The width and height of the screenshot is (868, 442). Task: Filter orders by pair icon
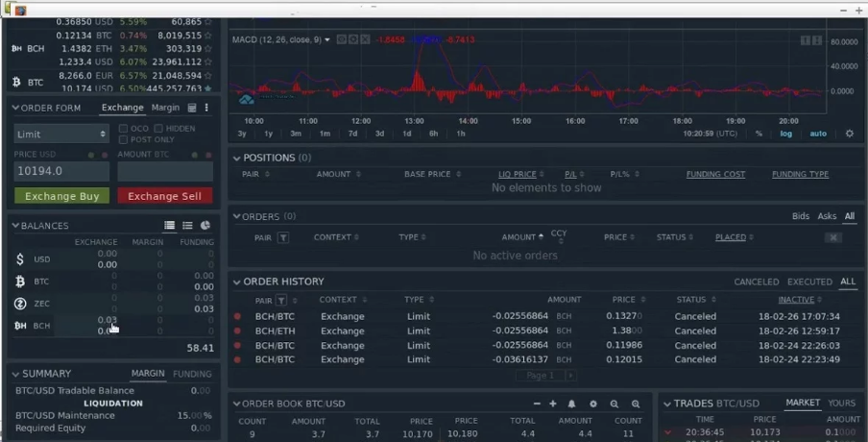pyautogui.click(x=283, y=237)
